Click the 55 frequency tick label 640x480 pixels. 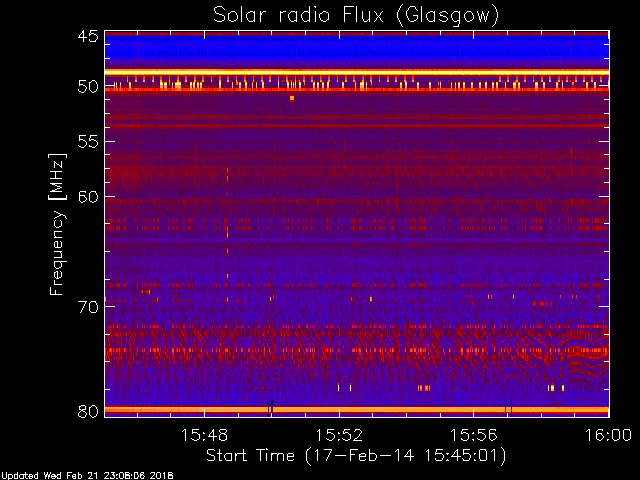(x=88, y=142)
